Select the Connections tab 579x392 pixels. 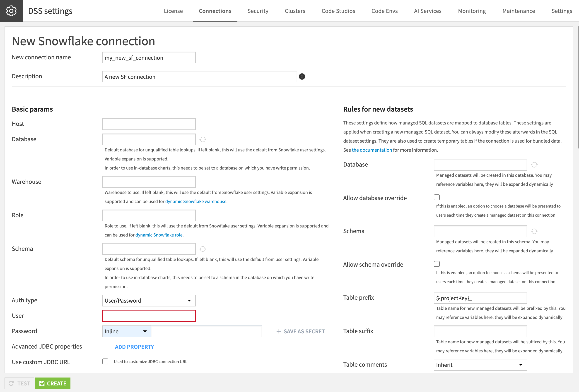[215, 11]
